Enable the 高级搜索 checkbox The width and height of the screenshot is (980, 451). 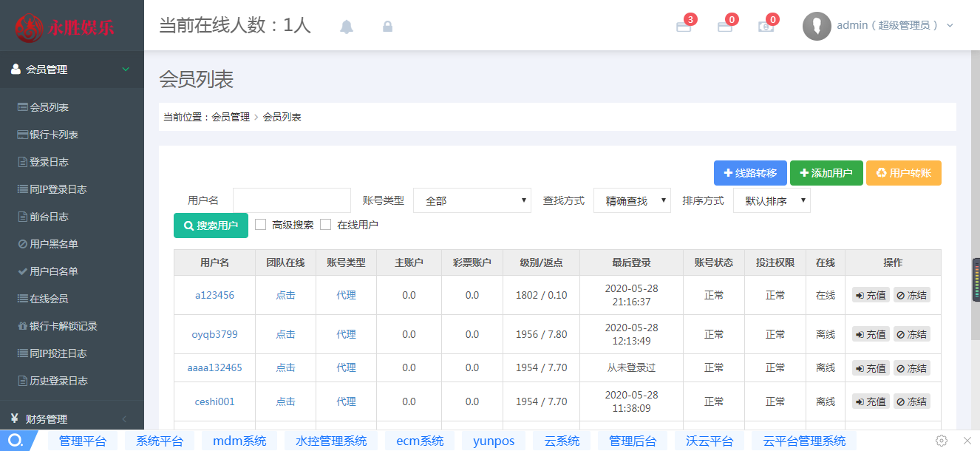pos(260,225)
